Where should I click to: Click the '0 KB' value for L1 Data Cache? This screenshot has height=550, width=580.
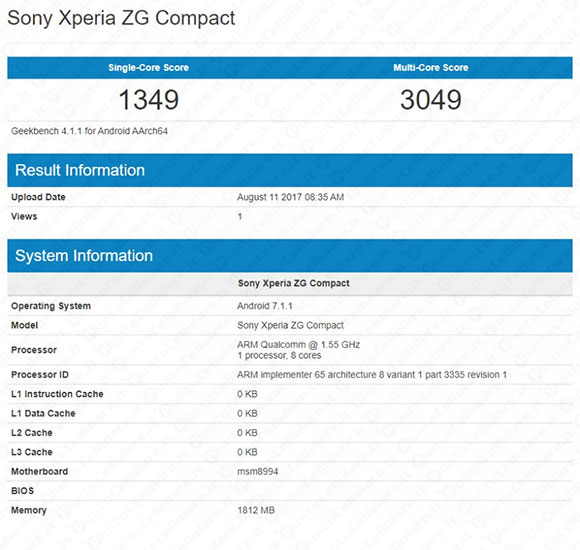click(247, 414)
